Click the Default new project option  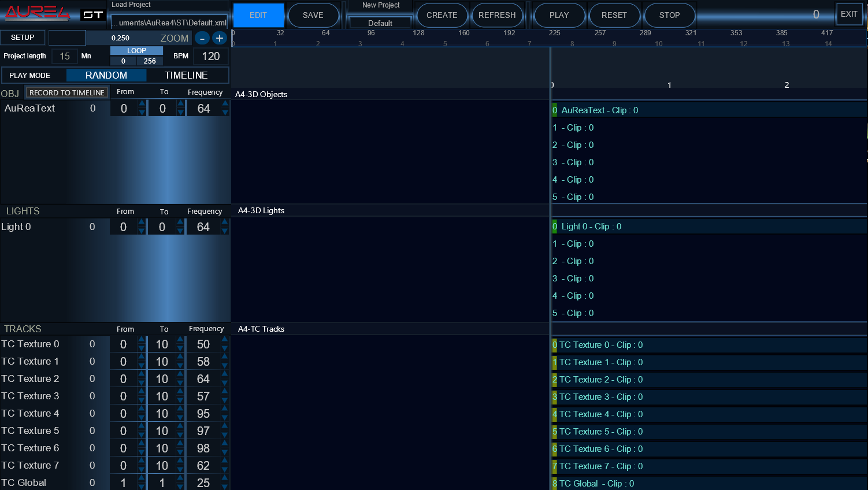(380, 23)
